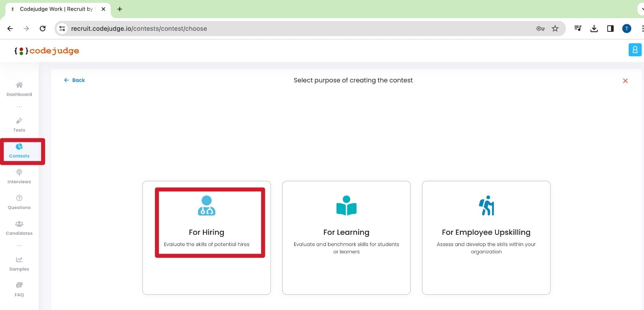Close the Codejudge Work tab
Screen dimensions: 644x310
click(103, 9)
